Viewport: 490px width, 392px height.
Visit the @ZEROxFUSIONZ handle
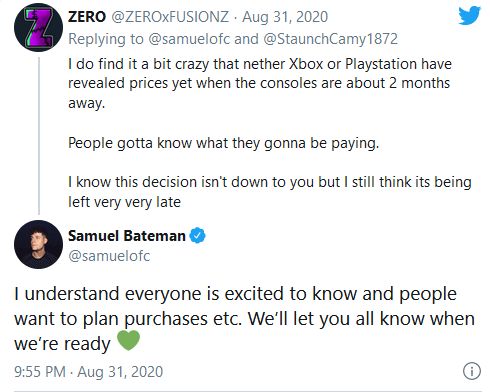(170, 17)
